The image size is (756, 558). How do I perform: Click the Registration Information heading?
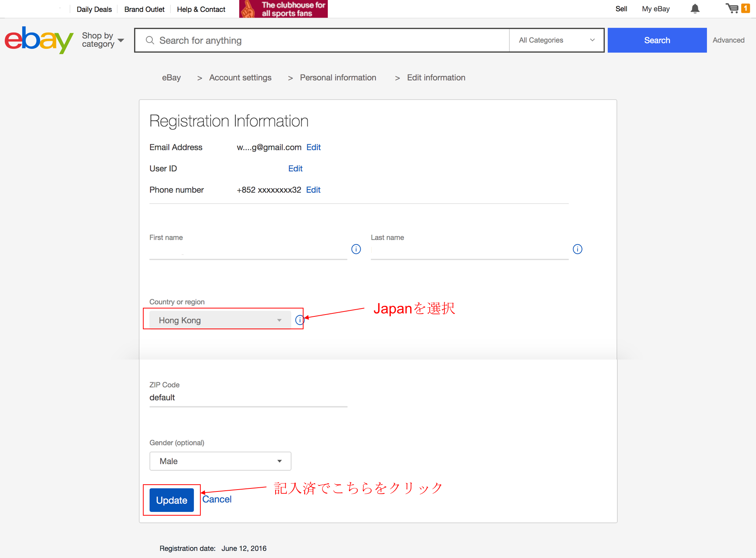point(229,121)
